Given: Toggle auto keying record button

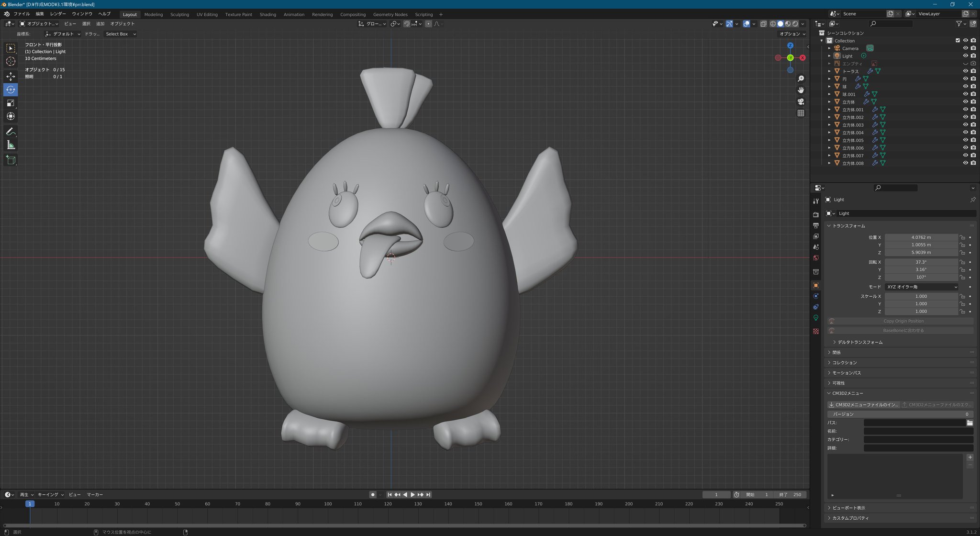Looking at the screenshot, I should pos(373,495).
